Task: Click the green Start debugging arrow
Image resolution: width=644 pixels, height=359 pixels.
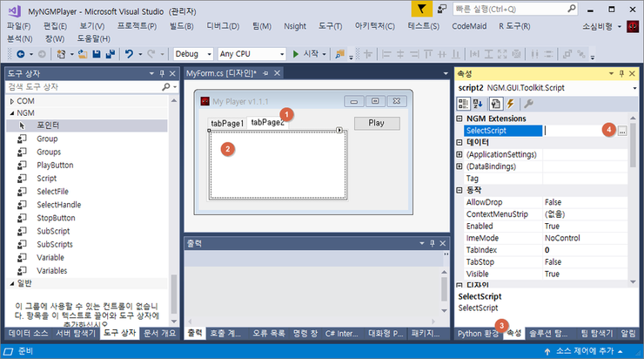Action: 295,54
